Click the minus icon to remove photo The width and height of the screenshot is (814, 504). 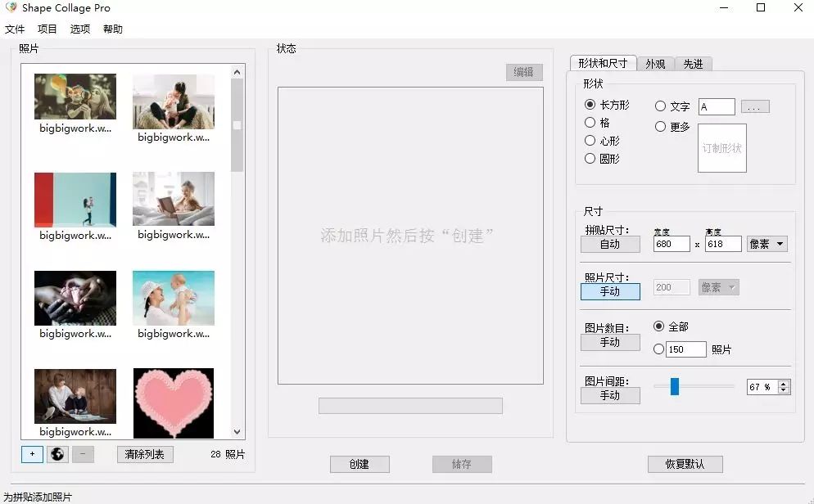tap(83, 454)
